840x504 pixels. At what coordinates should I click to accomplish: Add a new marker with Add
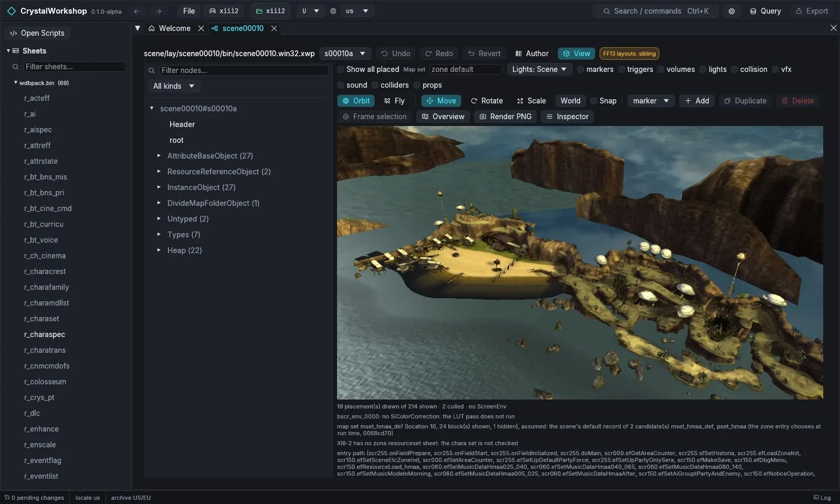697,101
